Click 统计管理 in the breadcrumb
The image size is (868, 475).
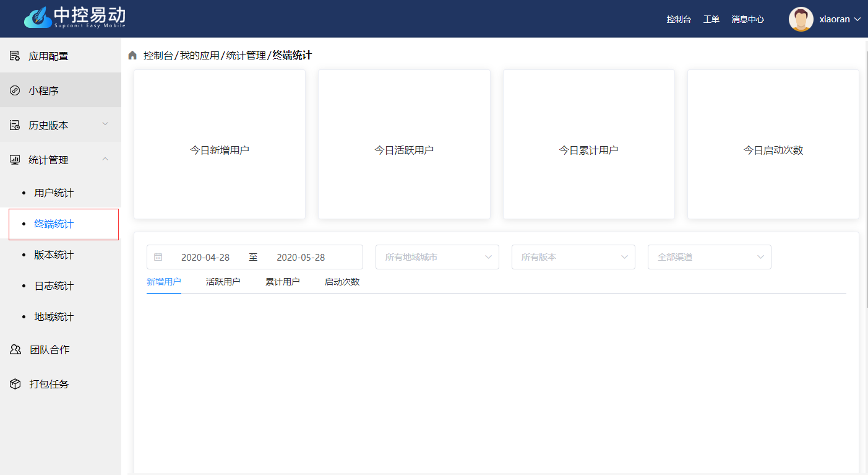[246, 56]
